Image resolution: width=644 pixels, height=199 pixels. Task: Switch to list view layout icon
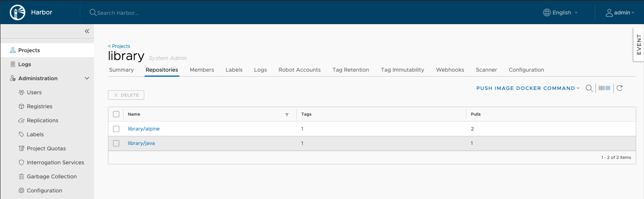click(x=608, y=88)
